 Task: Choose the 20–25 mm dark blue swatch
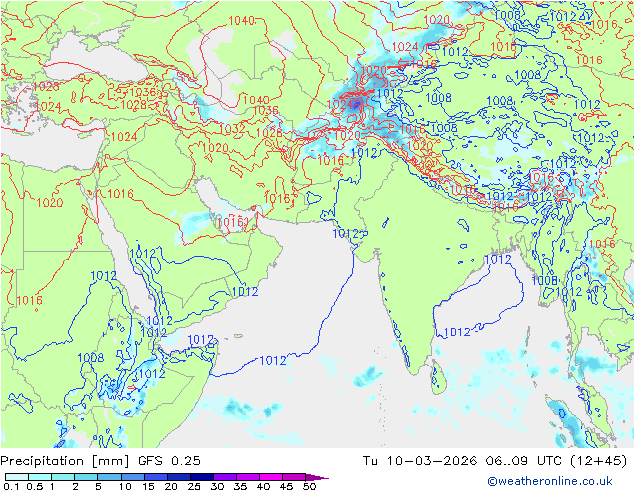(x=178, y=477)
